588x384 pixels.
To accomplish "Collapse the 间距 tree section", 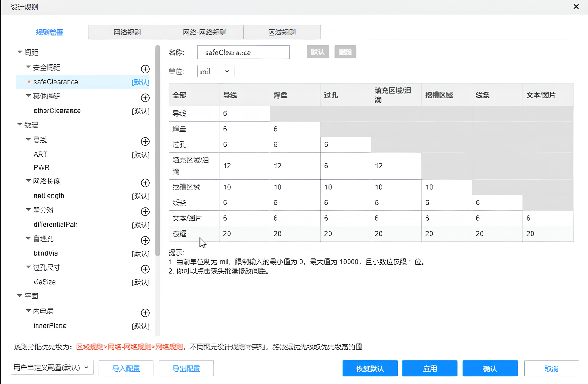I will click(20, 52).
